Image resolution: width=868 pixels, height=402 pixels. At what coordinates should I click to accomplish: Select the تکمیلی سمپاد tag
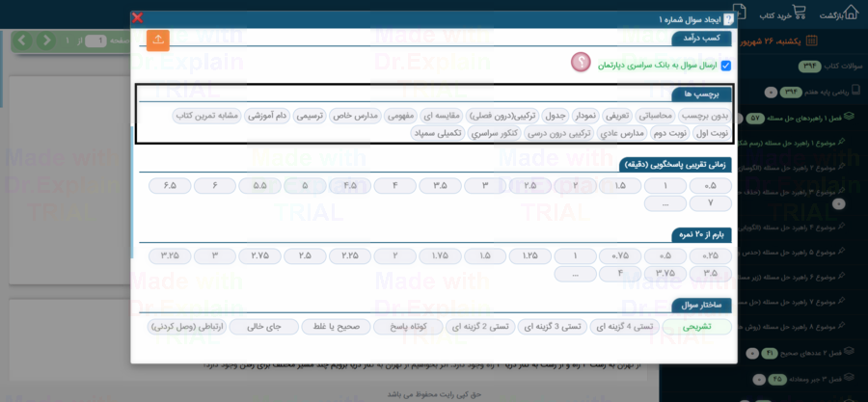tap(438, 133)
